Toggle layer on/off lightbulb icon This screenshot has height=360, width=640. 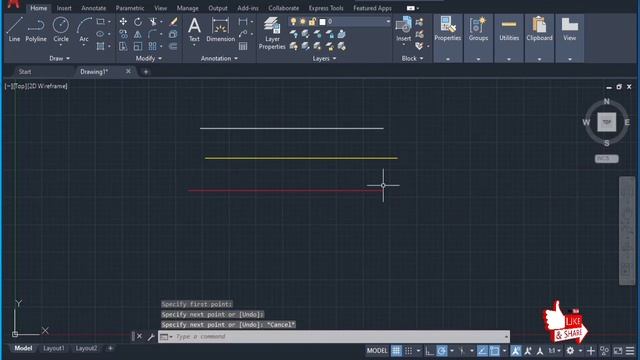click(x=293, y=22)
